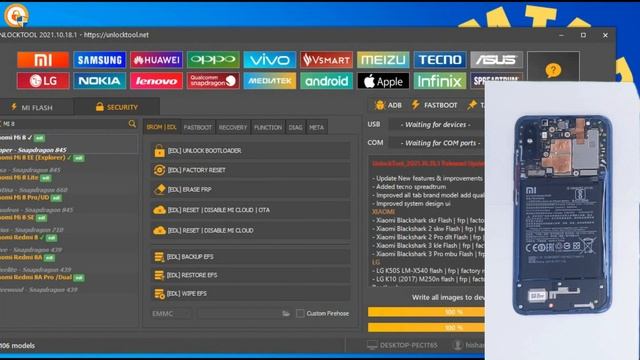The image size is (640, 360).
Task: Open the FASTBOOT sub-tab
Action: (x=198, y=127)
